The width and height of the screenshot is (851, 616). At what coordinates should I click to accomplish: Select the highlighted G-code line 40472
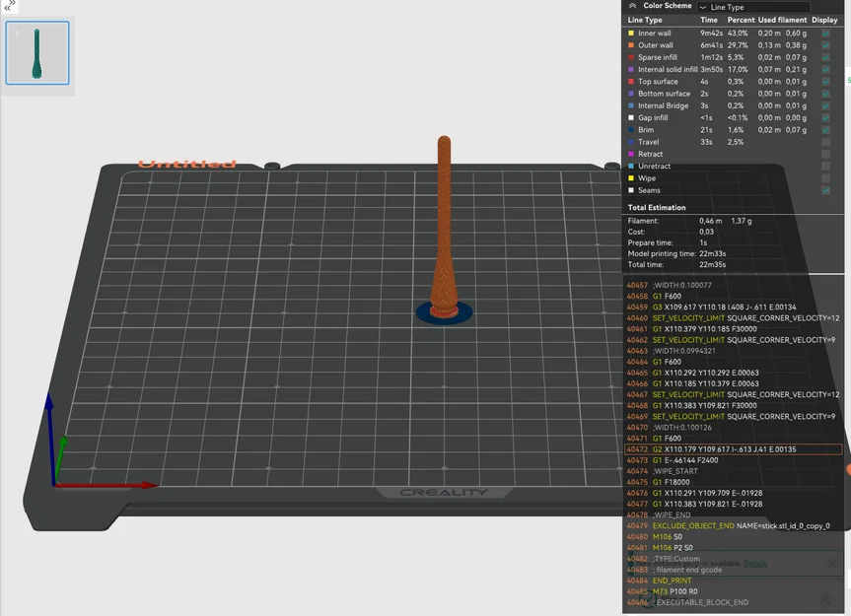pyautogui.click(x=734, y=449)
